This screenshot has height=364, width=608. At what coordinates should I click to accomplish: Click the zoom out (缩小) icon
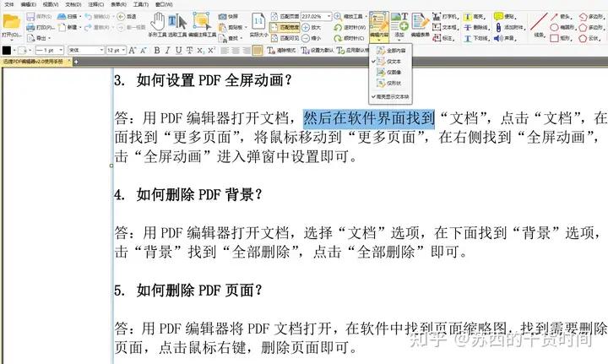click(x=306, y=38)
